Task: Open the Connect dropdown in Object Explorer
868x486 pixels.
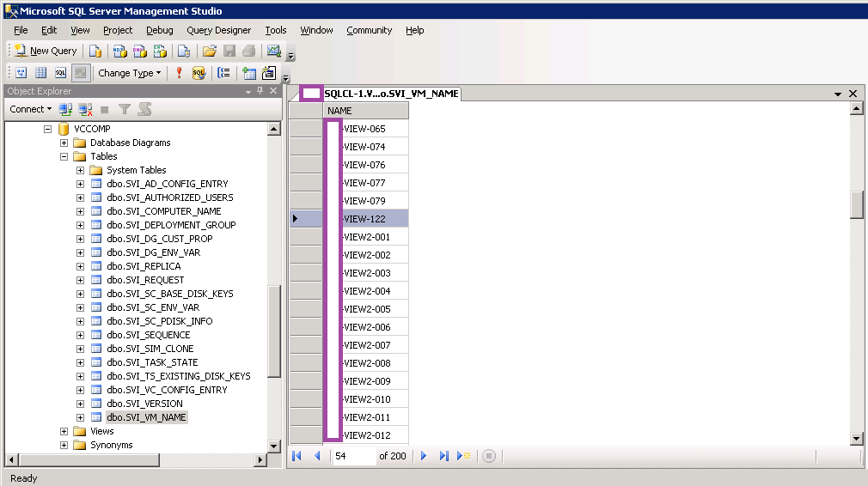Action: coord(31,109)
